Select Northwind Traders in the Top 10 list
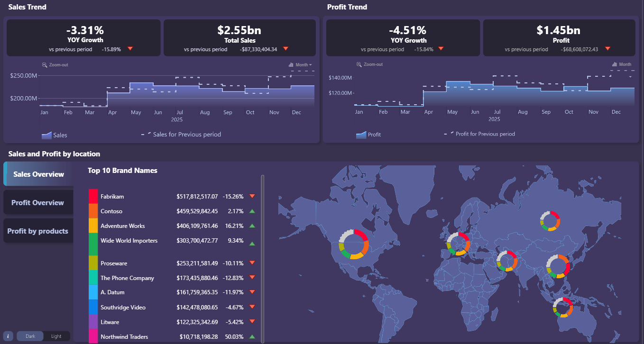Viewport: 644px width, 344px height. (x=124, y=337)
